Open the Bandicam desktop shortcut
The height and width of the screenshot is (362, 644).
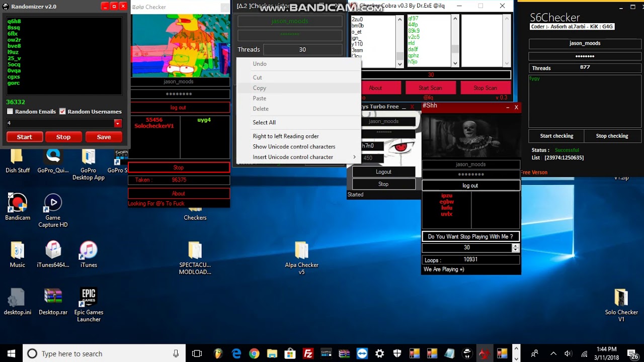coord(18,207)
